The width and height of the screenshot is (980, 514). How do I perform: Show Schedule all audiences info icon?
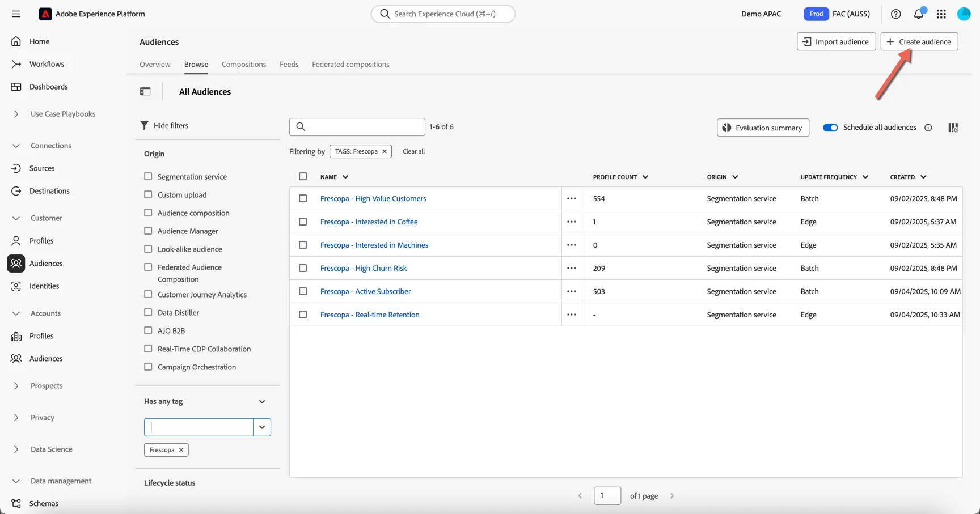tap(928, 128)
